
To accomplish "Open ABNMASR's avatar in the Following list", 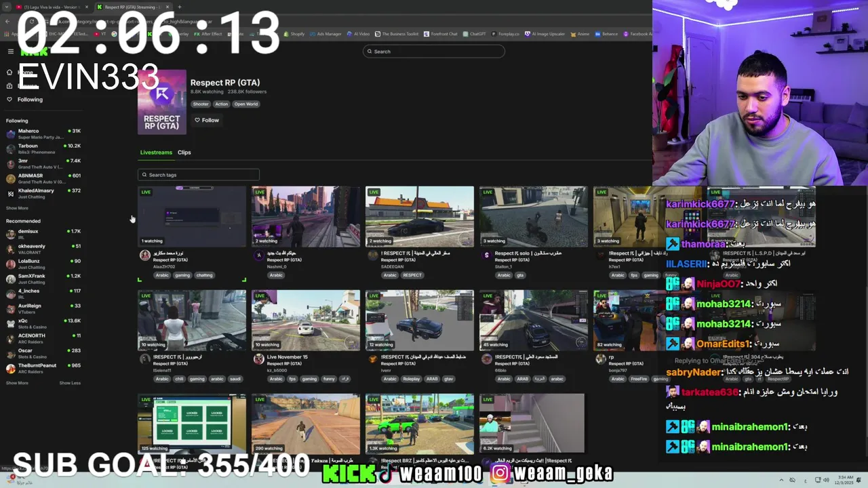I will click(x=11, y=178).
